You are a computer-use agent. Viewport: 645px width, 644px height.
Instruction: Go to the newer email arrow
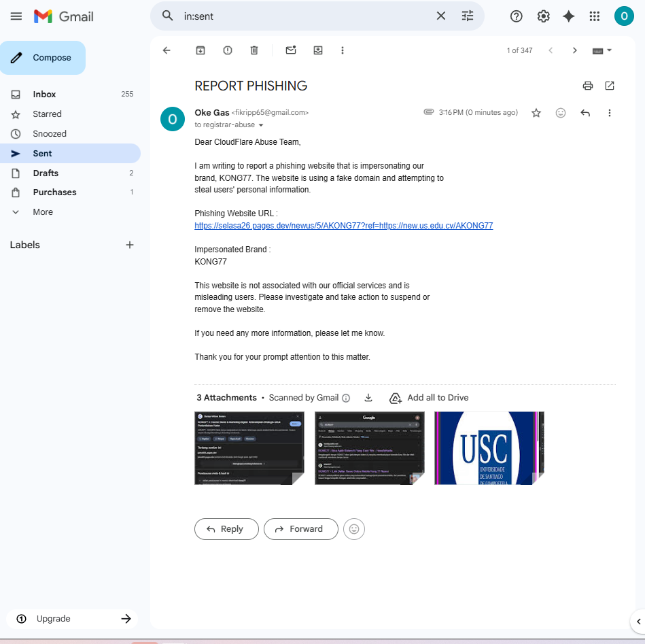coord(551,50)
